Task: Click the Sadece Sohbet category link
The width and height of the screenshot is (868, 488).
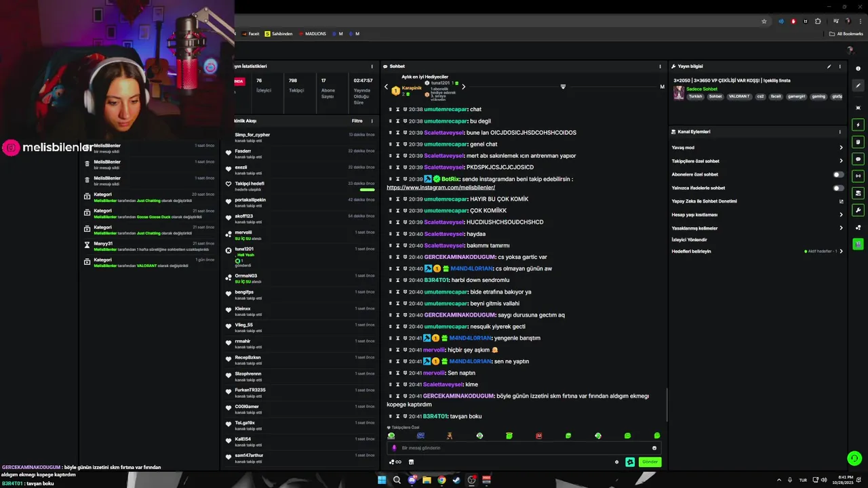Action: tap(702, 89)
